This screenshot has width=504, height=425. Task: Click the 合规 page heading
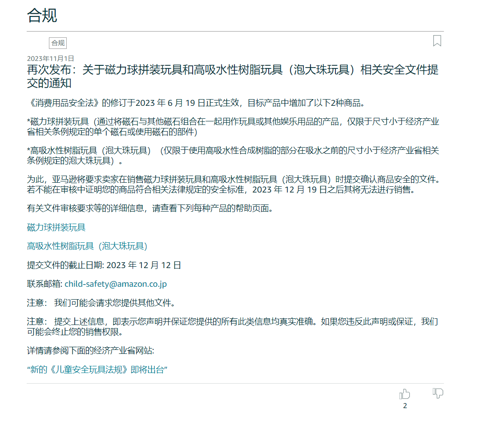[x=42, y=16]
